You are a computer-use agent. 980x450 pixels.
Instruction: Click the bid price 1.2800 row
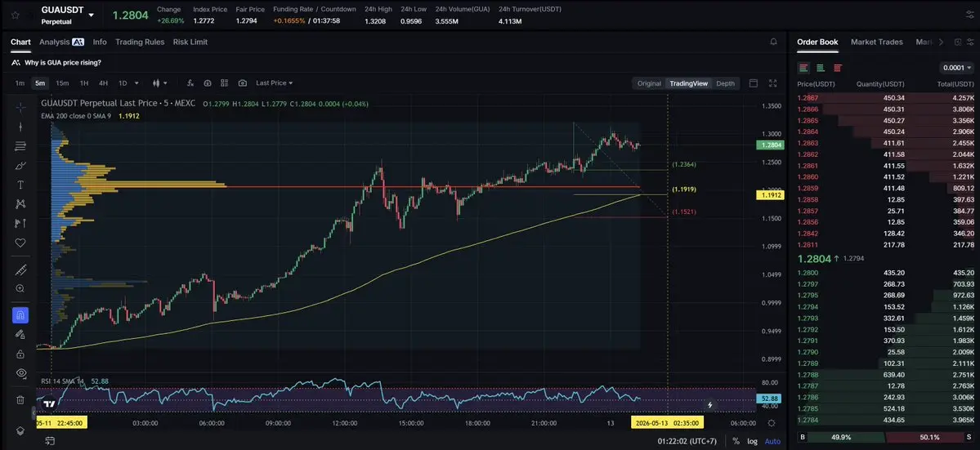pos(885,273)
